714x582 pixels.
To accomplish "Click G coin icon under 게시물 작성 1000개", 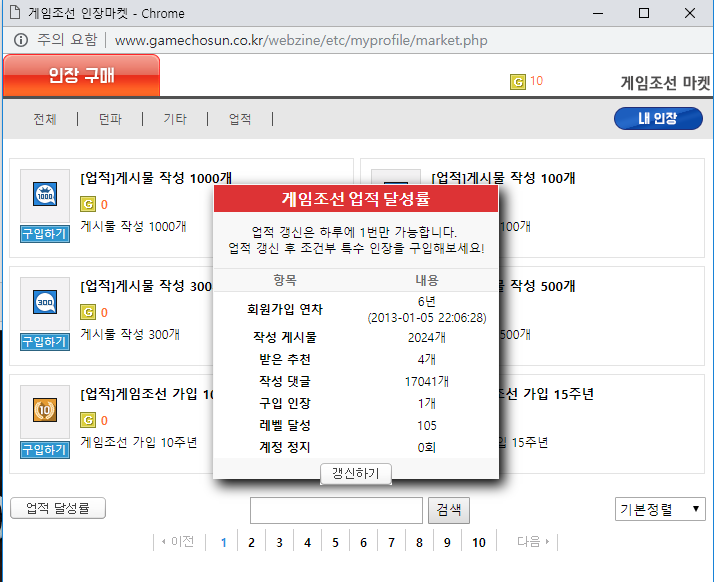I will [x=87, y=204].
